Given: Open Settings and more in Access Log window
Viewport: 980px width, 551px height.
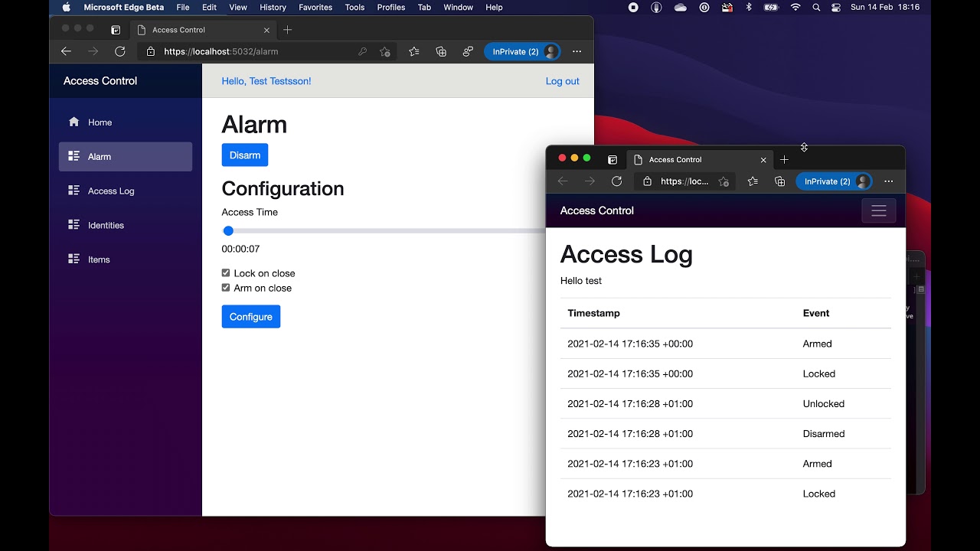Looking at the screenshot, I should 888,181.
